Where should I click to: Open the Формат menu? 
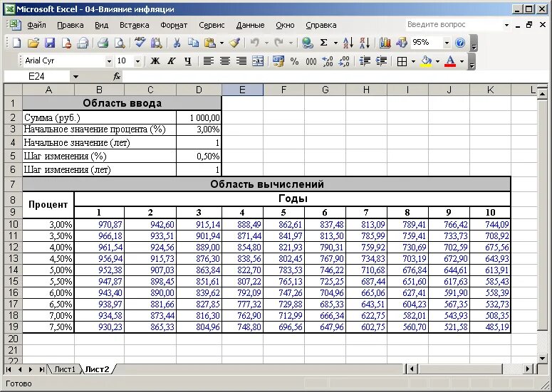[174, 25]
